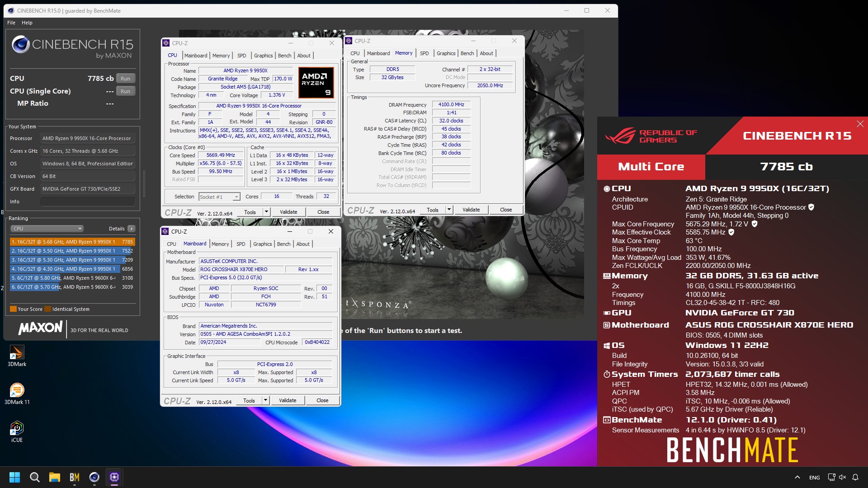Select ranking entry 16C/32T @ 4.30 GHz
Viewport: 868px width, 488px height.
(72, 269)
